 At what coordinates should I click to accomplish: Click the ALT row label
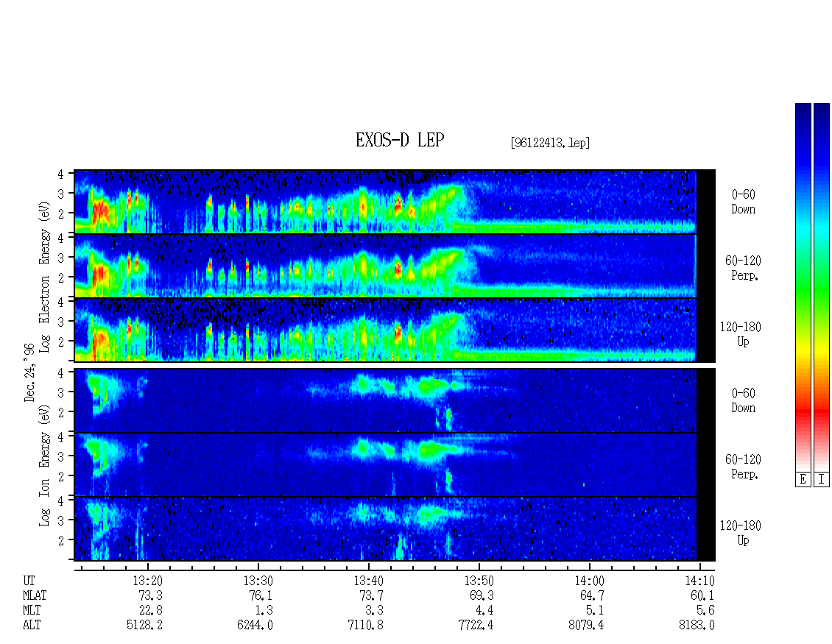click(32, 626)
